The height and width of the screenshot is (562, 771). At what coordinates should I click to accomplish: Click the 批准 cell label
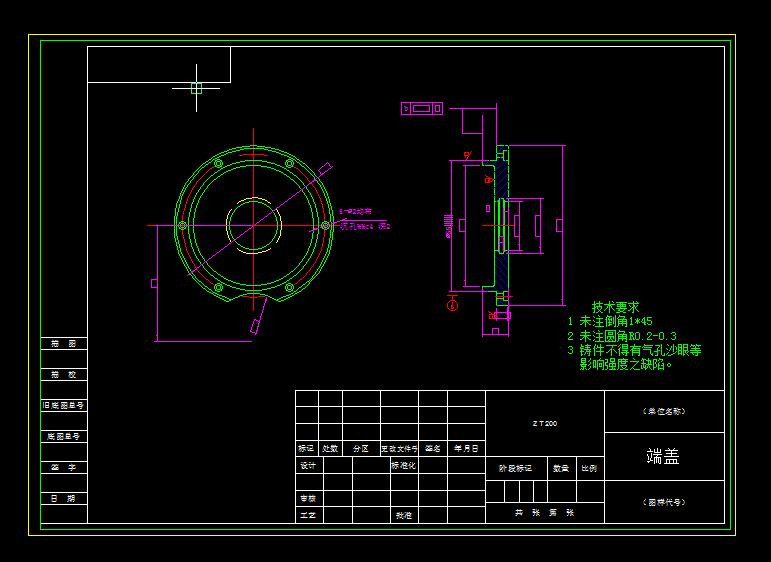click(404, 515)
